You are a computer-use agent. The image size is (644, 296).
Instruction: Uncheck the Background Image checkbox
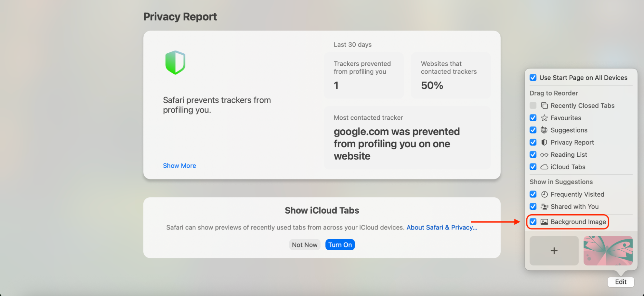533,222
